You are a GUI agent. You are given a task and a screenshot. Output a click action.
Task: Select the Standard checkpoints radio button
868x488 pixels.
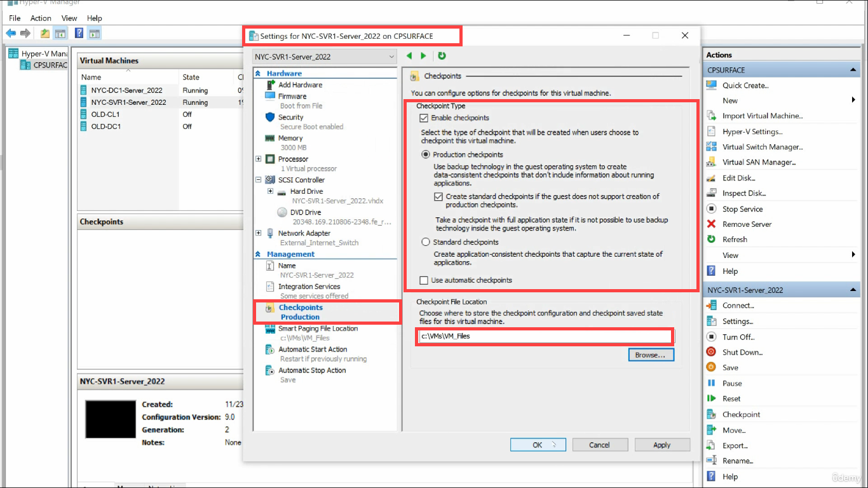pyautogui.click(x=426, y=242)
